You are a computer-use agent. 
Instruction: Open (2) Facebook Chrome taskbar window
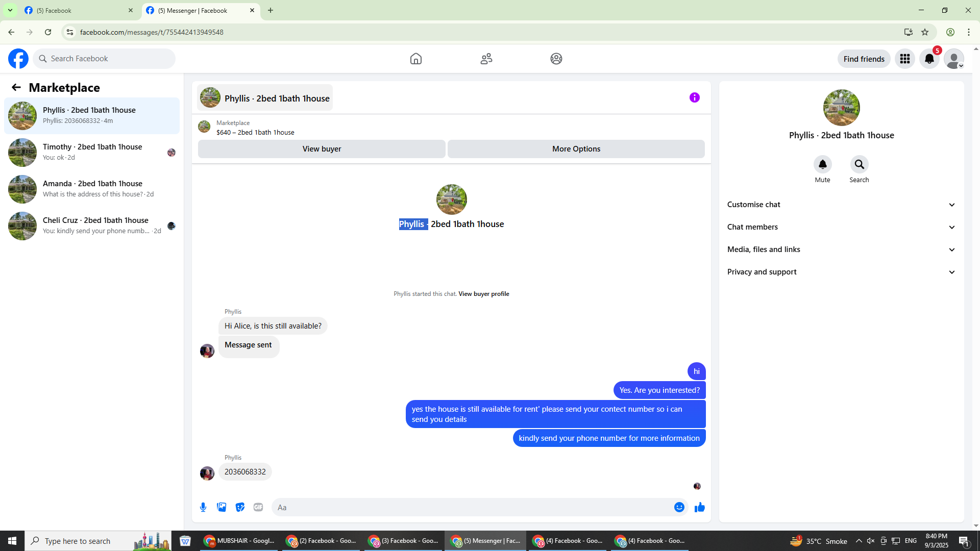[322, 541]
